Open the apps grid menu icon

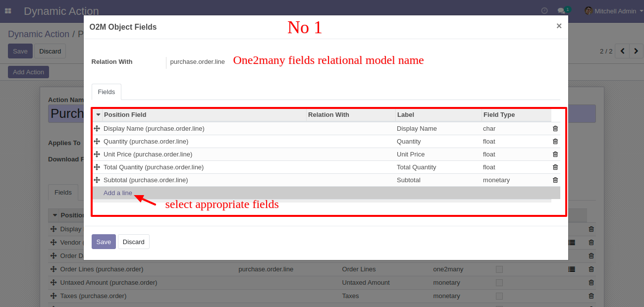(8, 11)
